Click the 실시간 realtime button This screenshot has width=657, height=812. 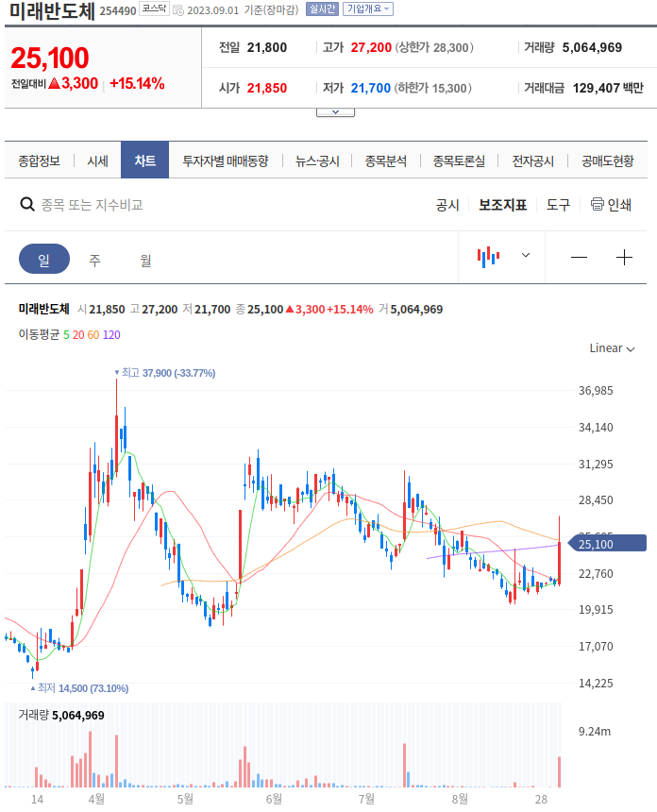322,8
